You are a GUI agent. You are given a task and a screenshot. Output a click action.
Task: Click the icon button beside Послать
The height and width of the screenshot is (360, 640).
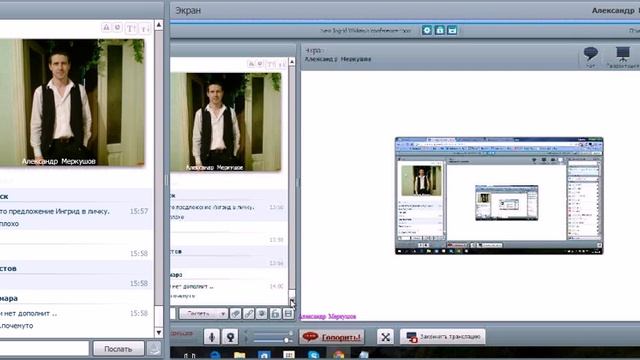154,349
